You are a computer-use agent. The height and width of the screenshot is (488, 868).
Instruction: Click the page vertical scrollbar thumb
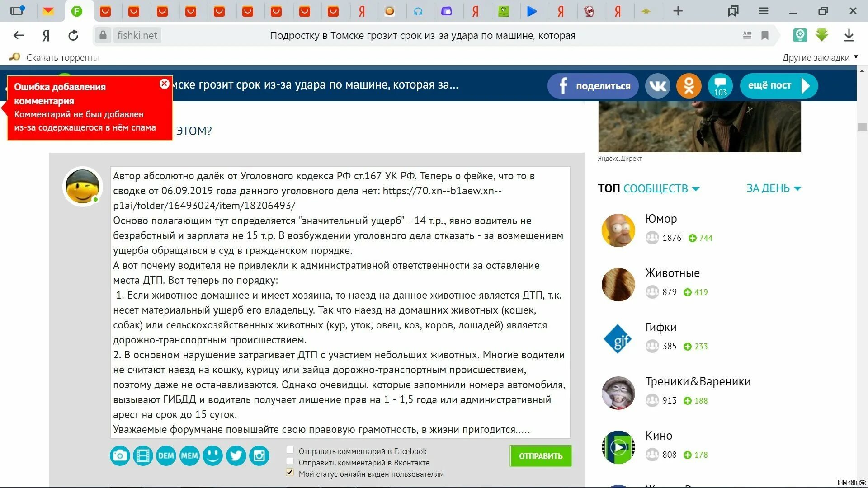point(862,127)
